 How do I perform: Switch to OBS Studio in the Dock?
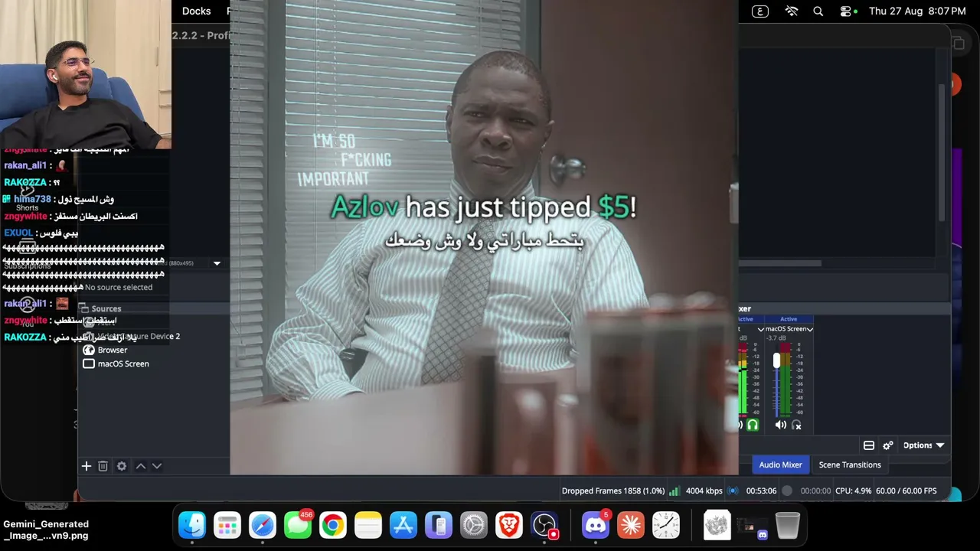pyautogui.click(x=544, y=525)
